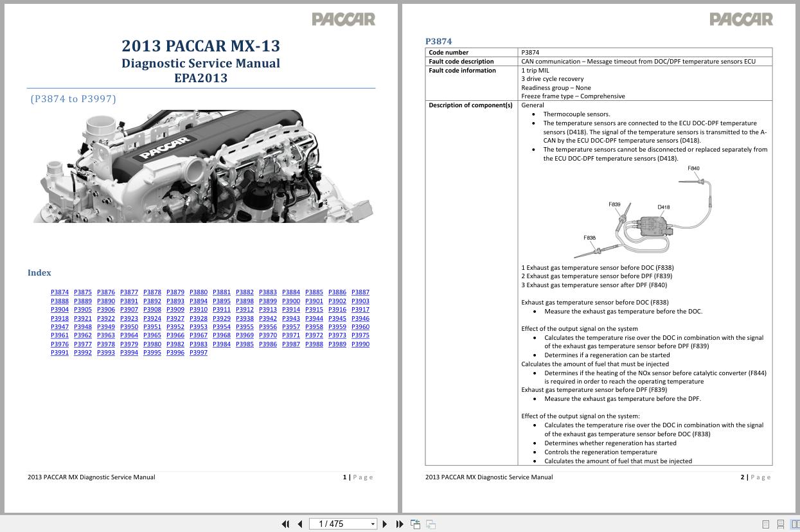Click the 'Readiness group – None' line
This screenshot has height=532, width=800.
tap(556, 88)
